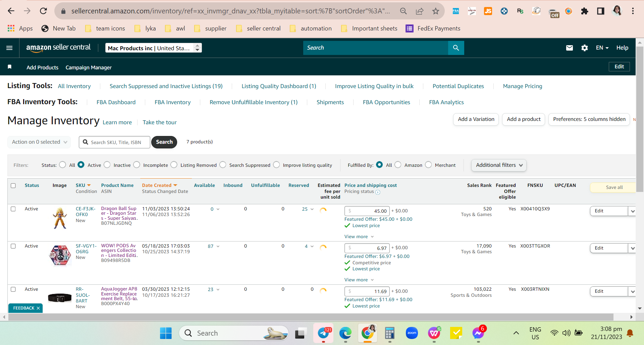Viewport: 644px width, 345px height.
Task: Select the Listing Removed radio button
Action: [x=174, y=165]
